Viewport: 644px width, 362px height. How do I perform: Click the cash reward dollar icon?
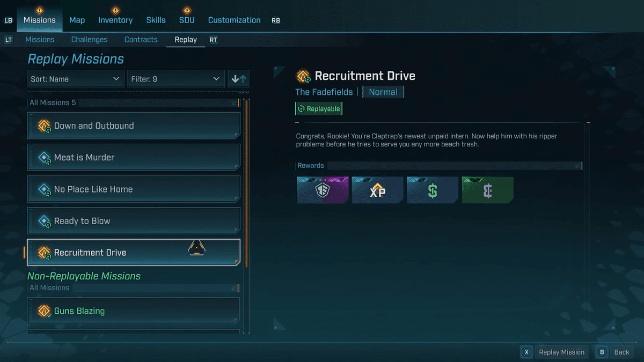click(433, 190)
